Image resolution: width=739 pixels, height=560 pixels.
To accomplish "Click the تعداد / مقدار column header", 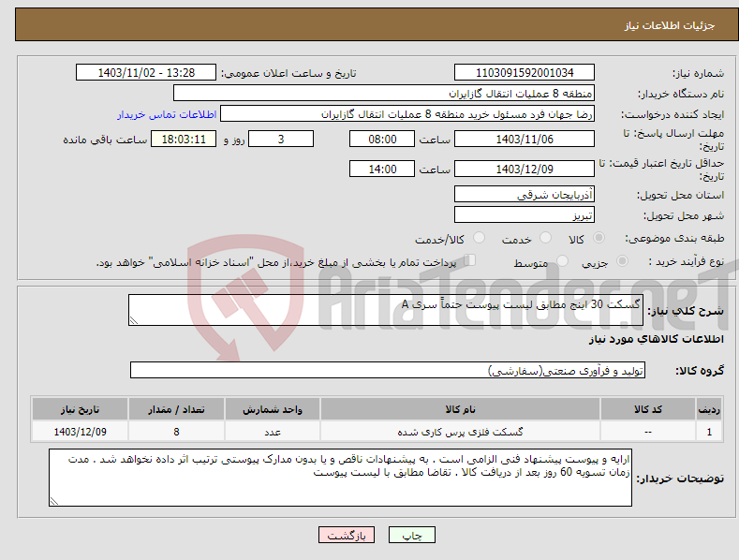I will tap(176, 409).
